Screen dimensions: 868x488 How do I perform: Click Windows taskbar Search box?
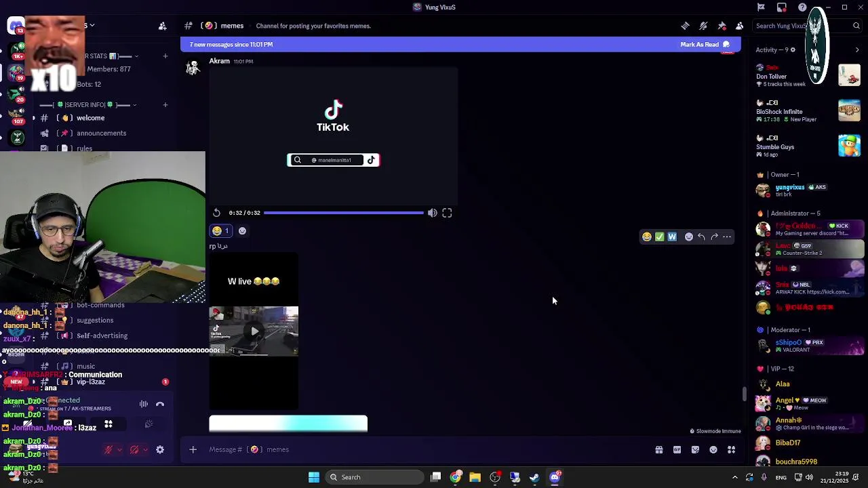(x=373, y=477)
